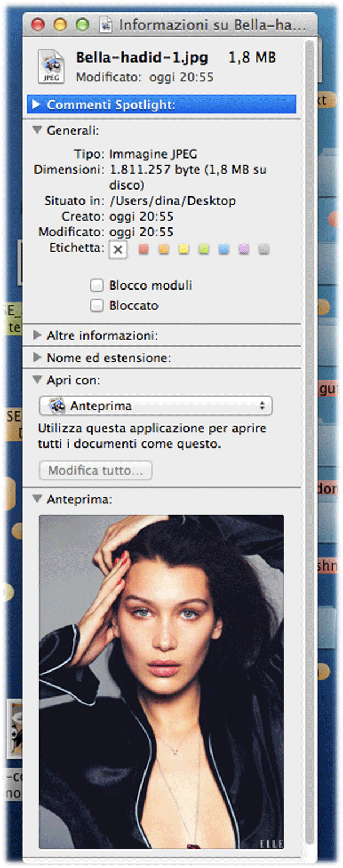The width and height of the screenshot is (343, 868).
Task: Select the red label color
Action: click(144, 249)
